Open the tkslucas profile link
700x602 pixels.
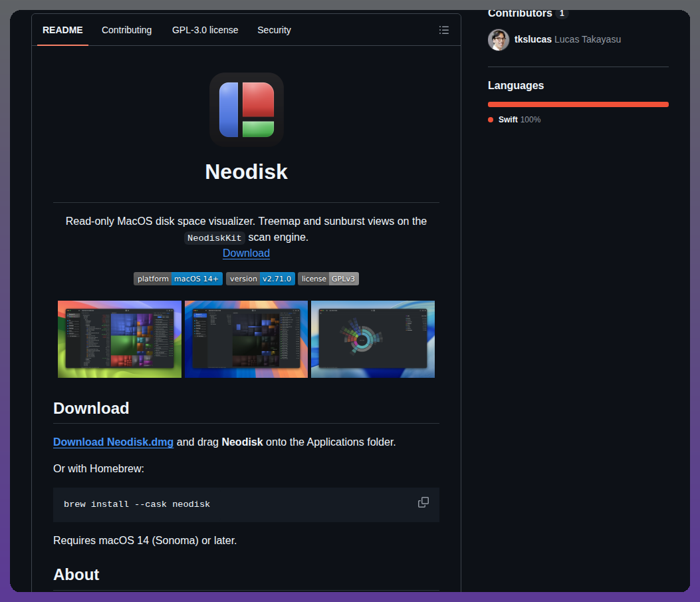click(533, 39)
